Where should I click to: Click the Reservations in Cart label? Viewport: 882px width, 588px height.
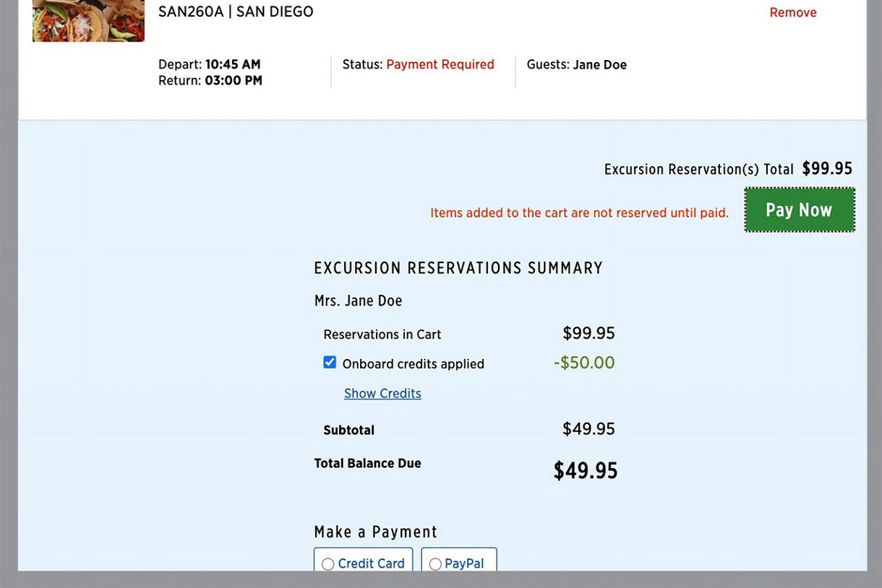pos(382,334)
